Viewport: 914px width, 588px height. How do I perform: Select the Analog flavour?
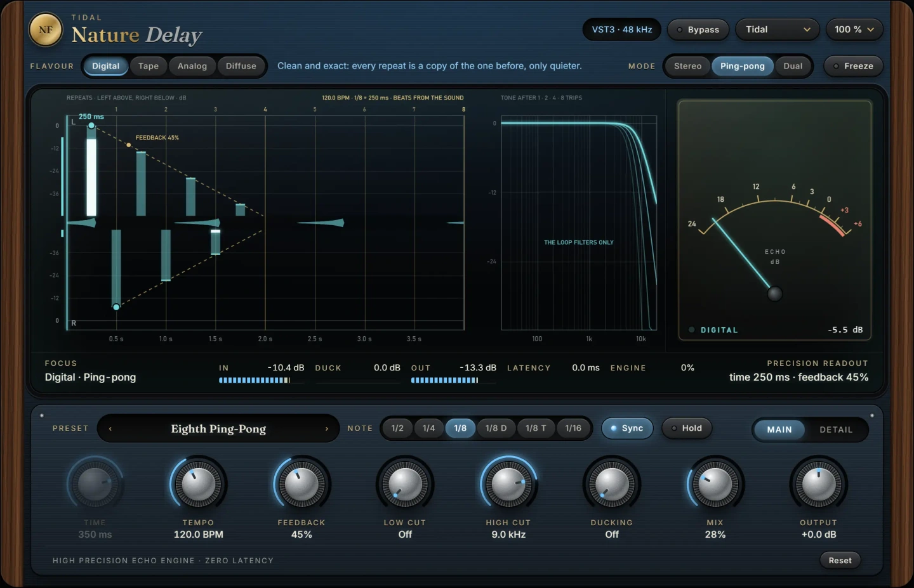pos(192,66)
